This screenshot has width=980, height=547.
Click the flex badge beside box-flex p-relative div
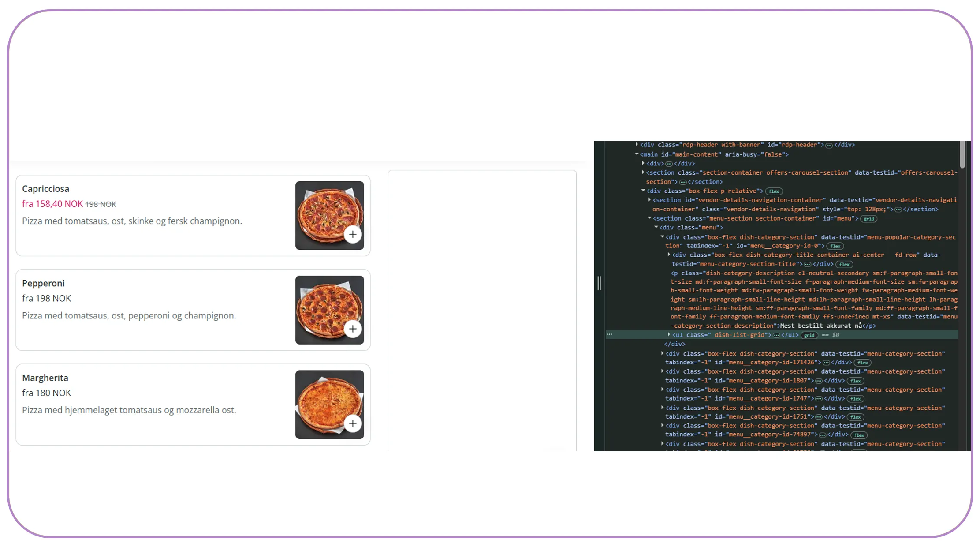tap(774, 191)
